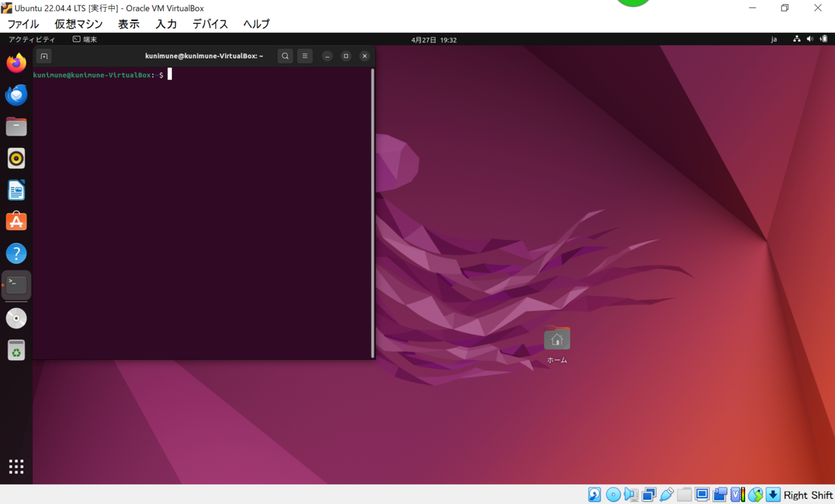Open the clock showing 4月27日 19:32
This screenshot has width=835, height=504.
(434, 40)
